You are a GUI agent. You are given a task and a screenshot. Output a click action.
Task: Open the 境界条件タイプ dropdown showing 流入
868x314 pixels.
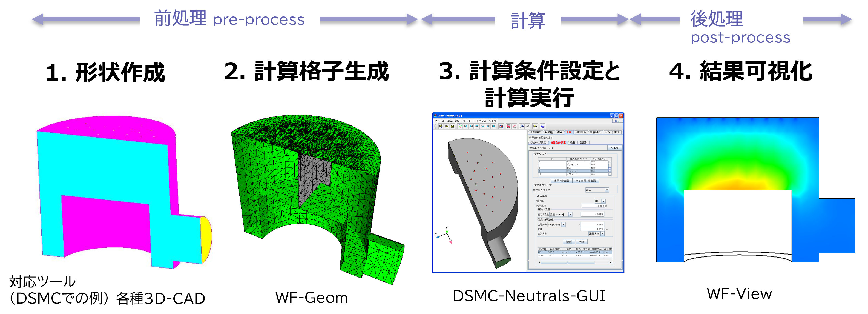tap(597, 190)
